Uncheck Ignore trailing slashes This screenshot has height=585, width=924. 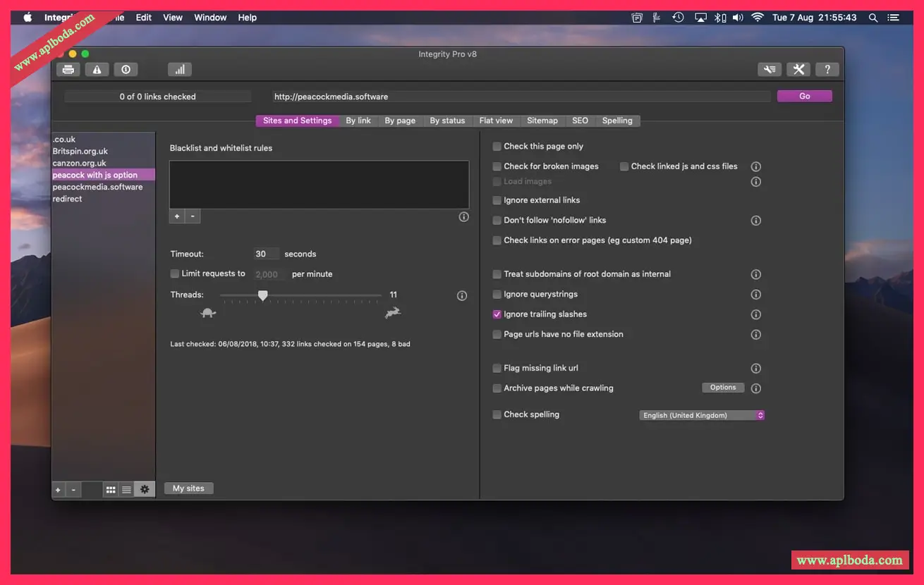(x=497, y=314)
